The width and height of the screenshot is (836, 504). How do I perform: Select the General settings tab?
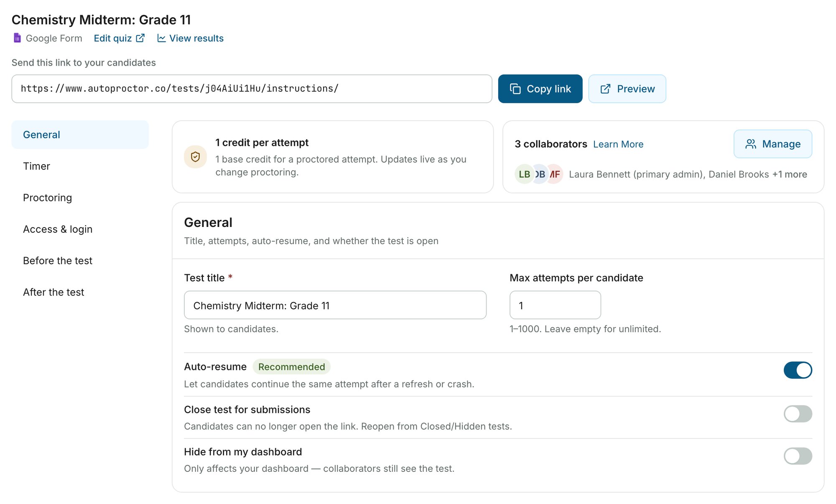pos(80,135)
